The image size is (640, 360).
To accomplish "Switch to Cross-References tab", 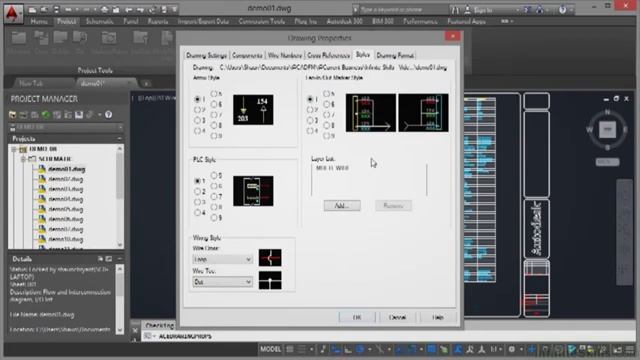I will point(329,55).
